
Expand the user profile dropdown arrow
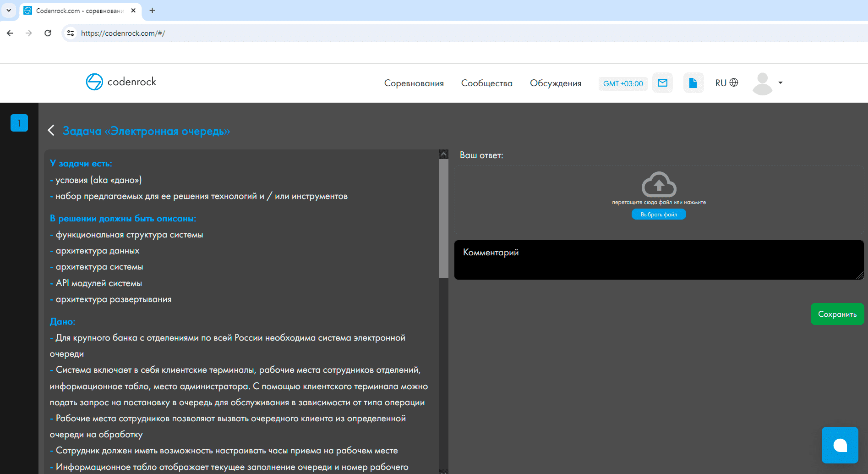781,83
